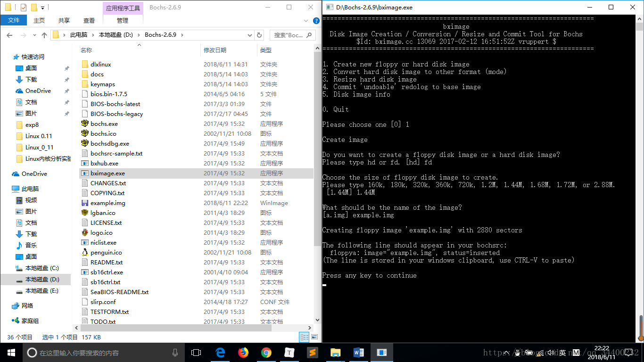
Task: Open Google Chrome from taskbar
Action: [x=266, y=353]
